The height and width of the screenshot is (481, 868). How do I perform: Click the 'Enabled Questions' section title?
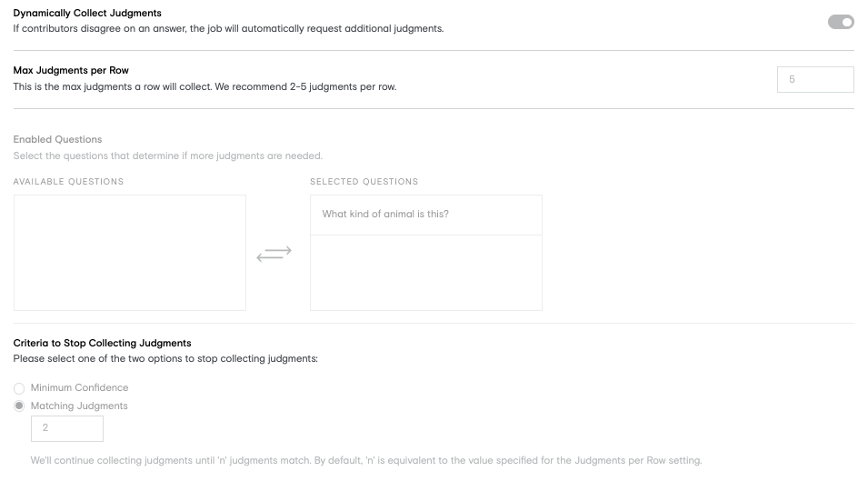(x=57, y=139)
